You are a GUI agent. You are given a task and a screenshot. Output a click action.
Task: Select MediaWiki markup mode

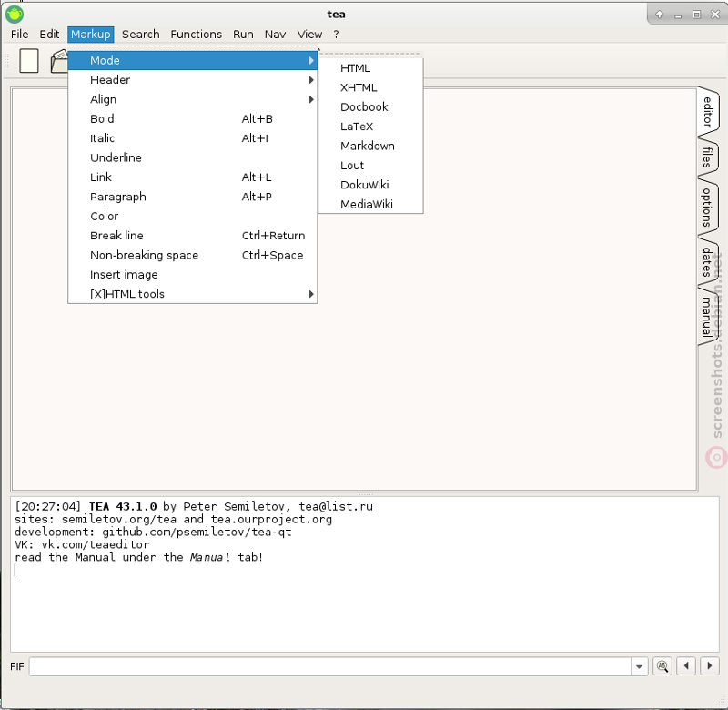[370, 204]
